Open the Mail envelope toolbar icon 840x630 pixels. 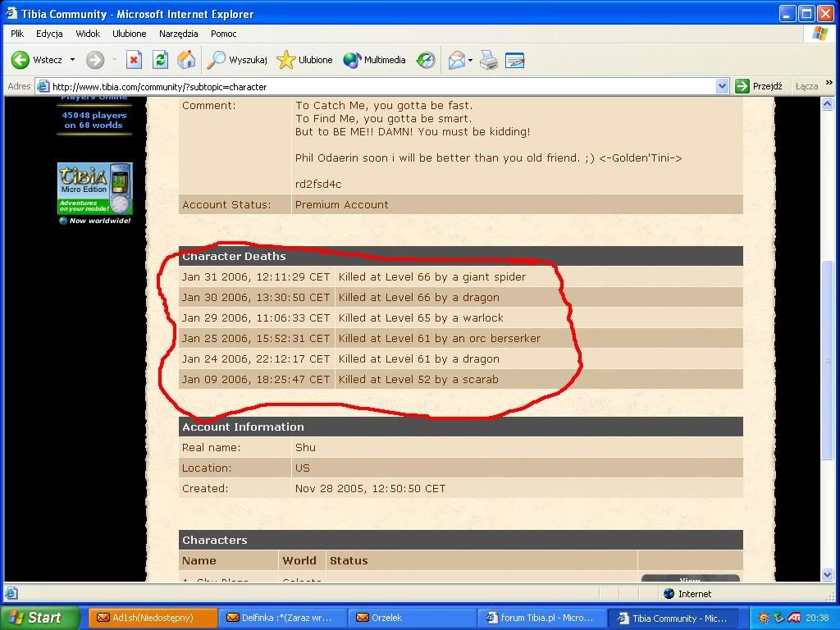pos(457,59)
